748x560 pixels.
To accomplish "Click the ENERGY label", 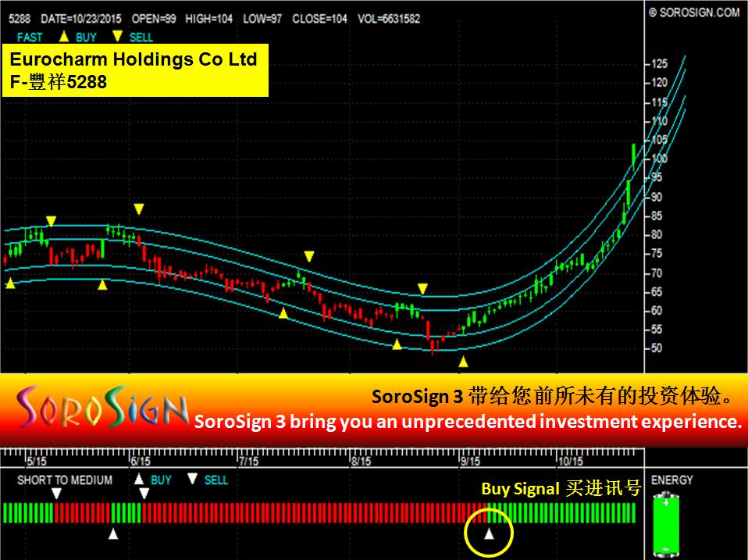I will [671, 480].
